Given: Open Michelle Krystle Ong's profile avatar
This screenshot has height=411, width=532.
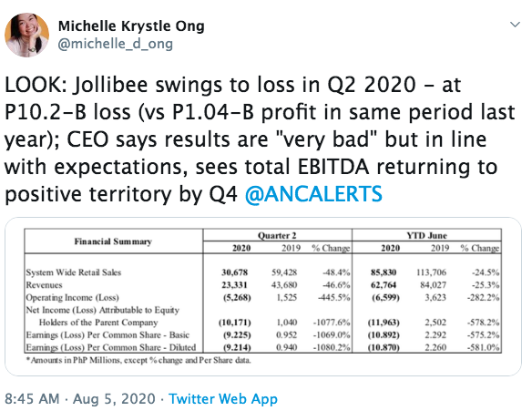Looking at the screenshot, I should [26, 35].
